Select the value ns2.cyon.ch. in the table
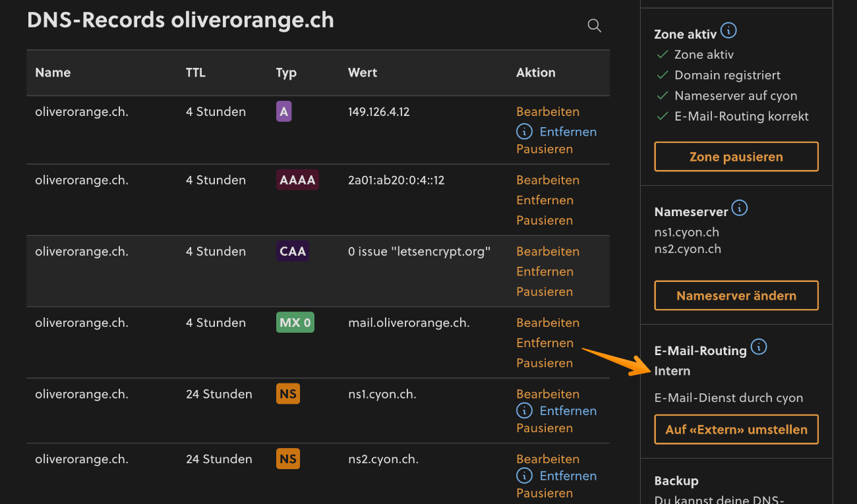 point(383,459)
